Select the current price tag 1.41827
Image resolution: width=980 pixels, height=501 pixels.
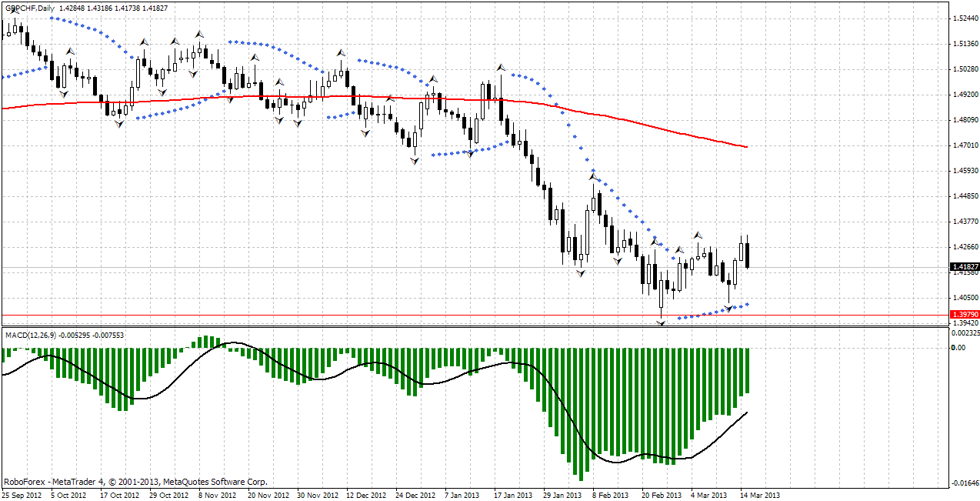pos(964,266)
